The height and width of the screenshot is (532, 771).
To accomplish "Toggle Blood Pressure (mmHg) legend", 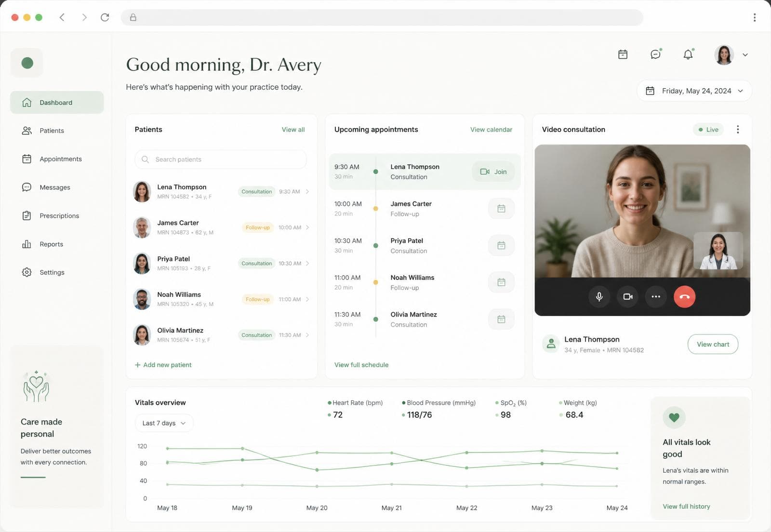I will (439, 403).
